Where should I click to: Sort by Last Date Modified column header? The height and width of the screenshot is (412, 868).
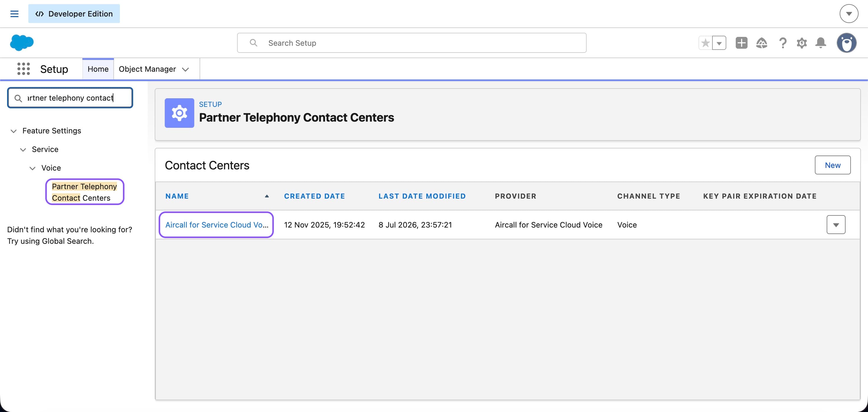coord(422,196)
